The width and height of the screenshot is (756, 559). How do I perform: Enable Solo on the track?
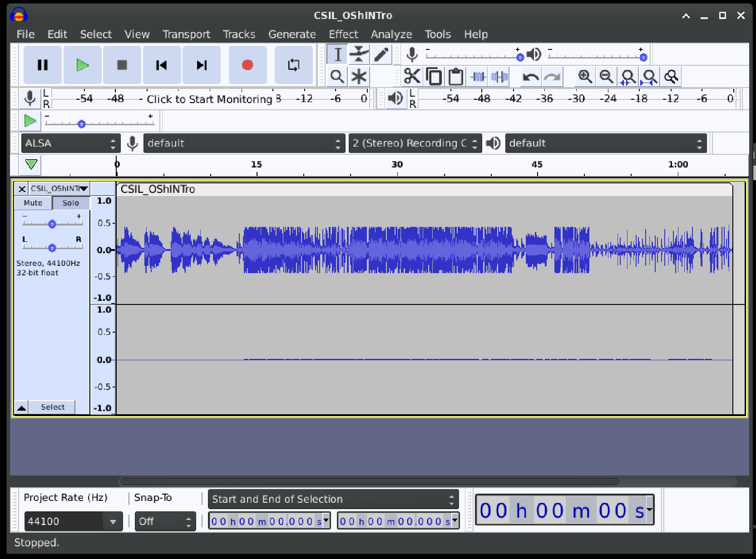click(70, 203)
